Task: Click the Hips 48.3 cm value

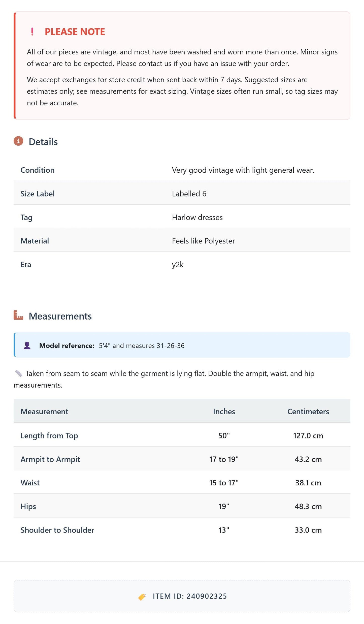Action: coord(308,506)
